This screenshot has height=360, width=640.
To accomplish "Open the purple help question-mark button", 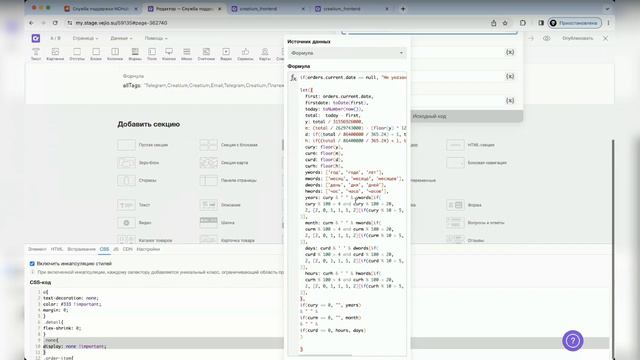I will [573, 340].
